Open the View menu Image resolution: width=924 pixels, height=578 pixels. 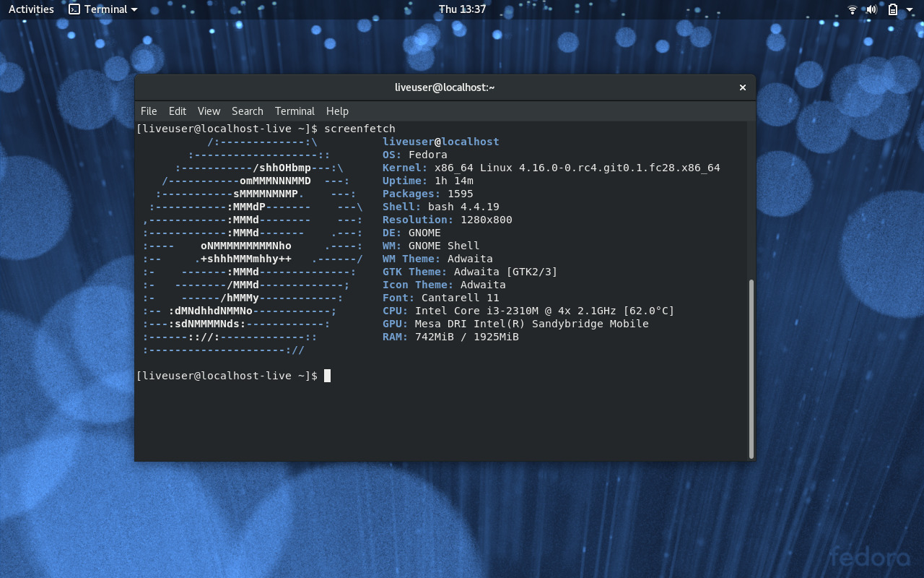pyautogui.click(x=209, y=111)
